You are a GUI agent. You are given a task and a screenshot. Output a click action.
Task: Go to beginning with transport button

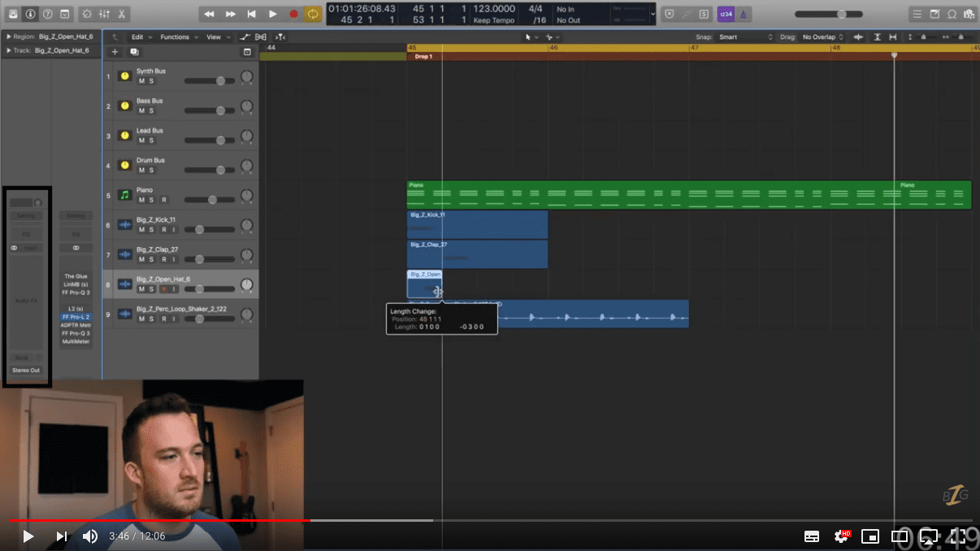(251, 14)
